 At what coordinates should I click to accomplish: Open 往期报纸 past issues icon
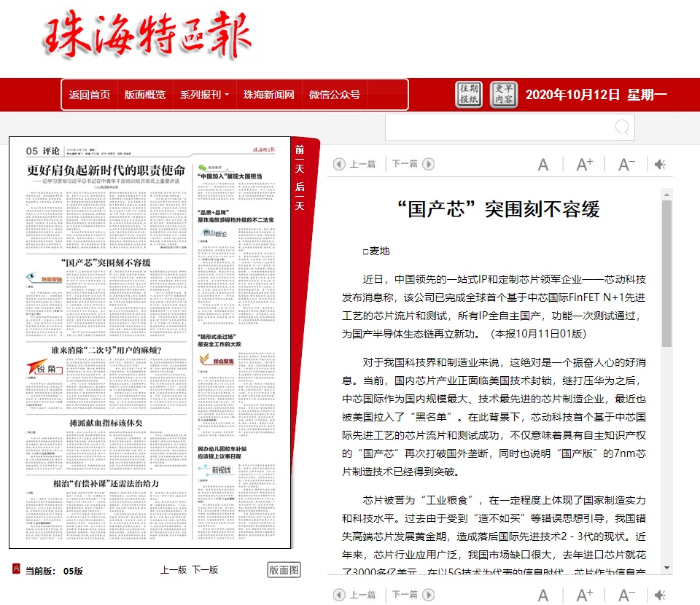click(469, 95)
